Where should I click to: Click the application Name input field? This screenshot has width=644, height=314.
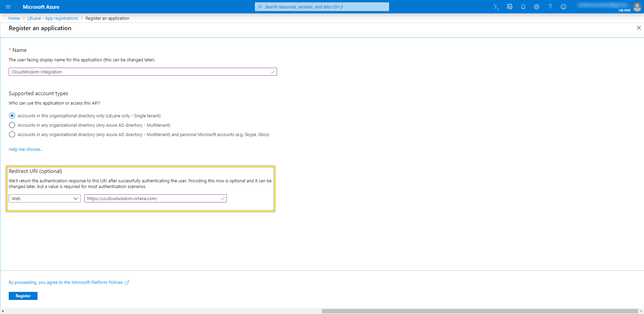click(x=143, y=72)
